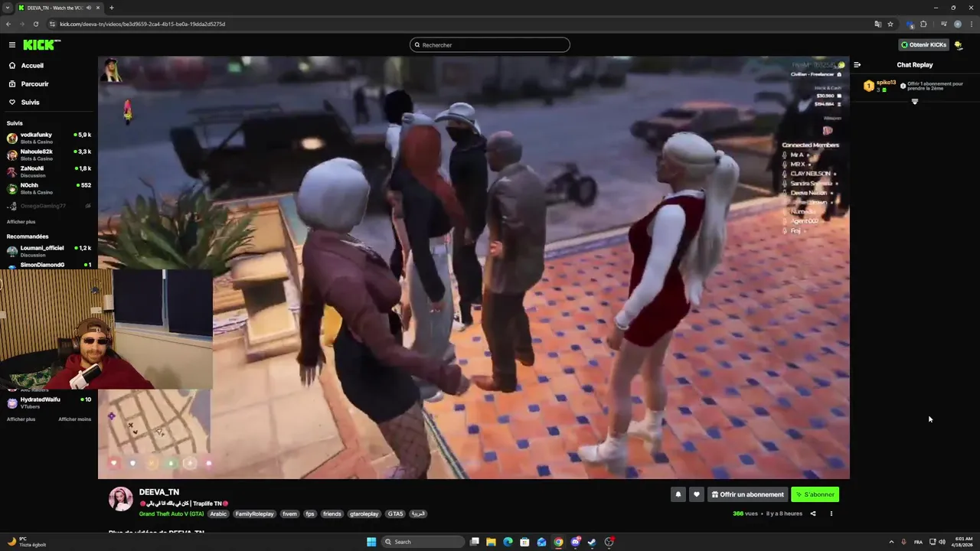Expand the gift leaderboard chevron

(915, 102)
